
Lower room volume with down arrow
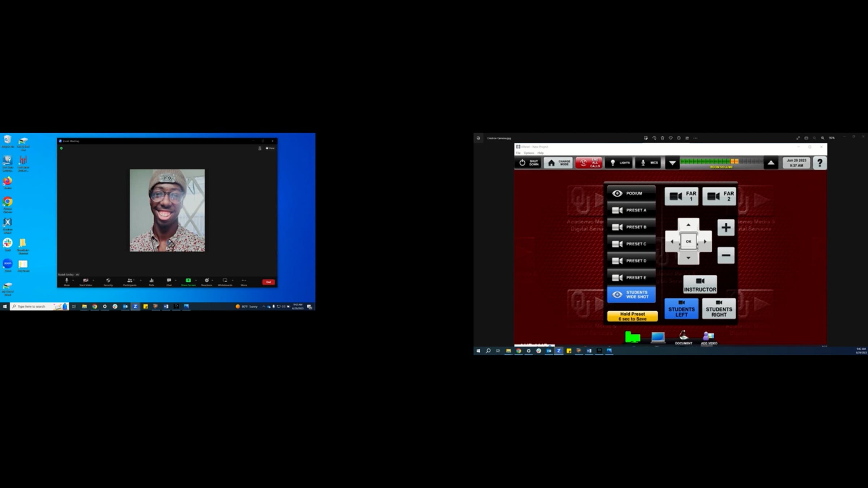point(672,163)
